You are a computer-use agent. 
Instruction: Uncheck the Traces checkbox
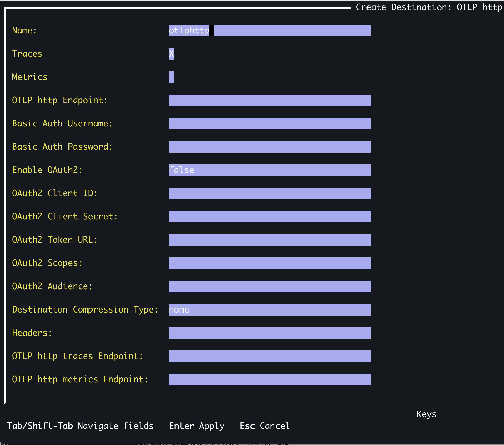click(171, 54)
